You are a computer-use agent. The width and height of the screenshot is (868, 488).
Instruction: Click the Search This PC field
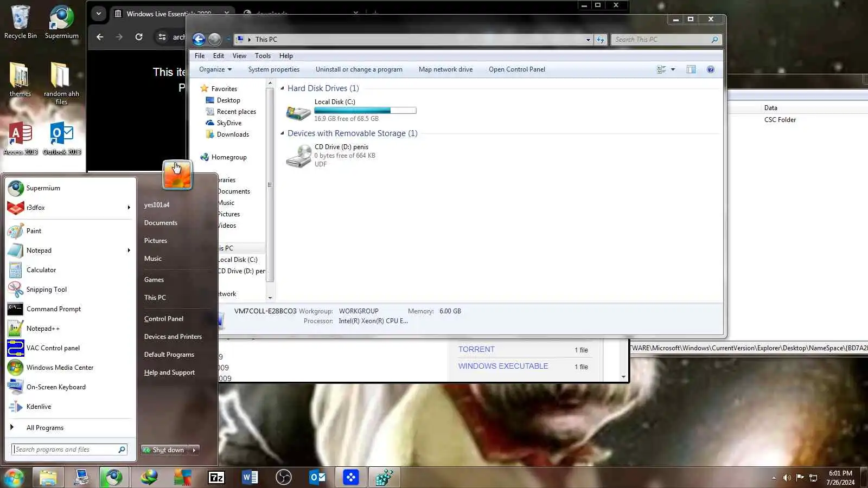pos(667,40)
